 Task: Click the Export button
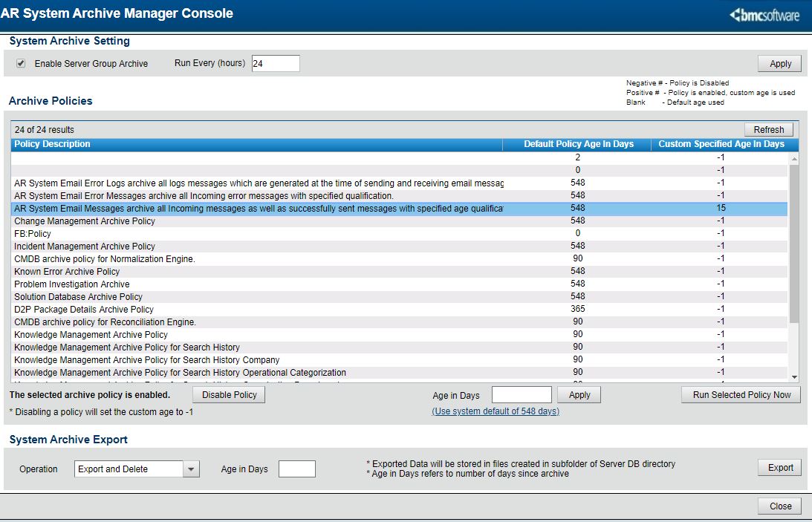coord(780,468)
